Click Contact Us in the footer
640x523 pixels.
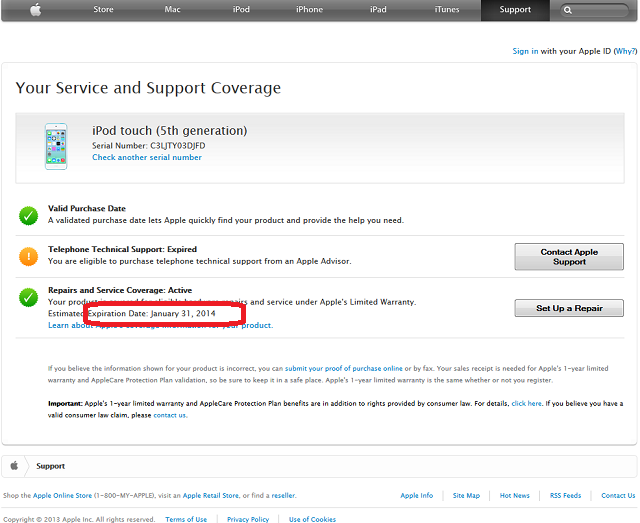point(618,496)
